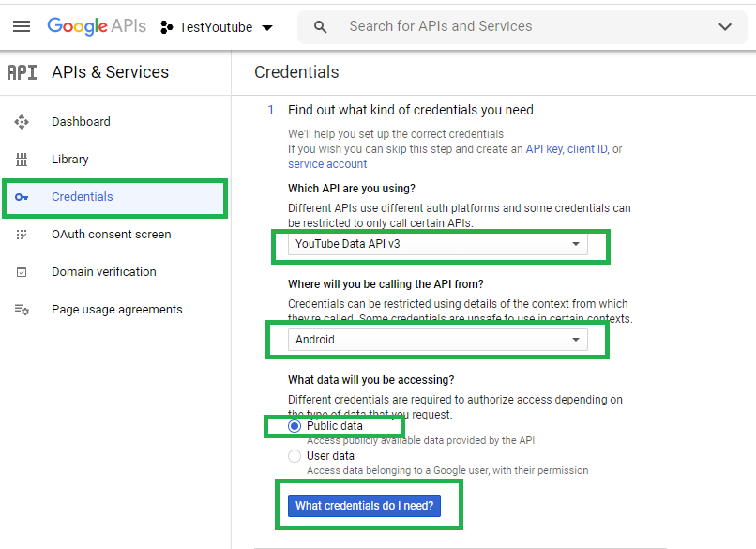The width and height of the screenshot is (756, 549).
Task: Open the YouTube Data API v3 dropdown
Action: click(x=438, y=244)
